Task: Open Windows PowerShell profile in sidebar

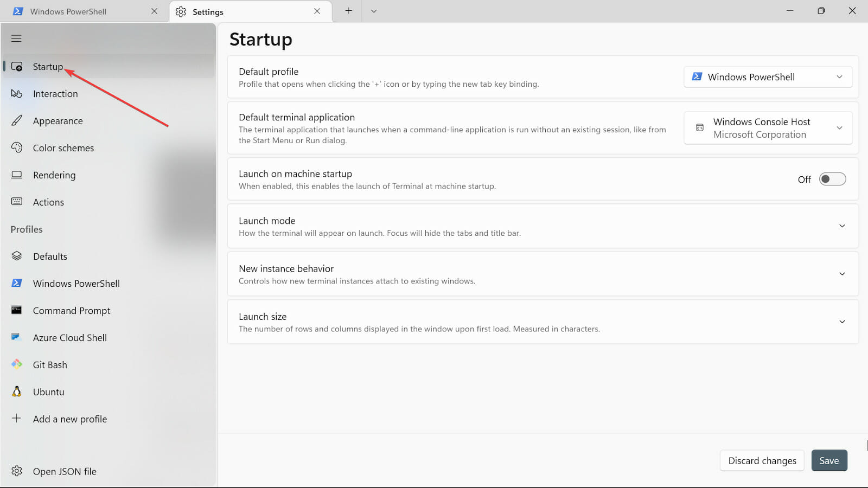Action: coord(108,284)
